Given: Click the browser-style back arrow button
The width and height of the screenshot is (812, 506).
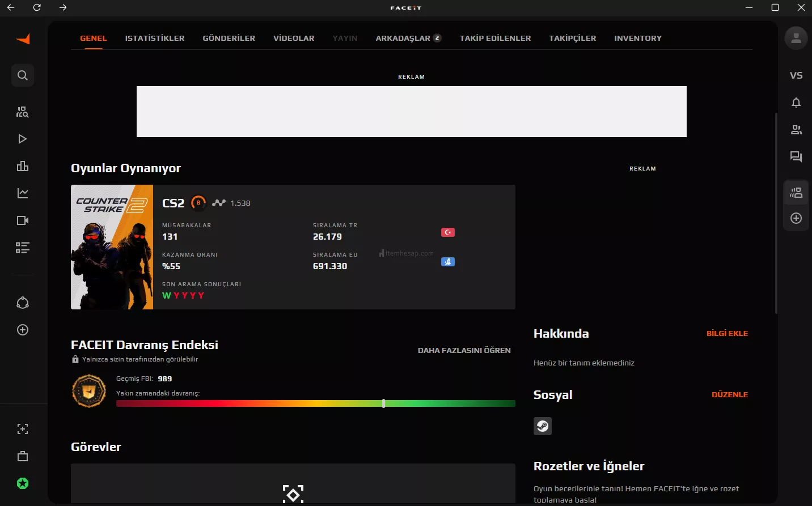Looking at the screenshot, I should tap(11, 7).
